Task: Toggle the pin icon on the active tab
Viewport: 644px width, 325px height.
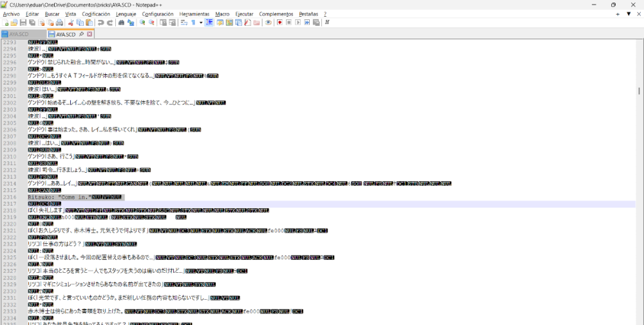Action: [81, 34]
